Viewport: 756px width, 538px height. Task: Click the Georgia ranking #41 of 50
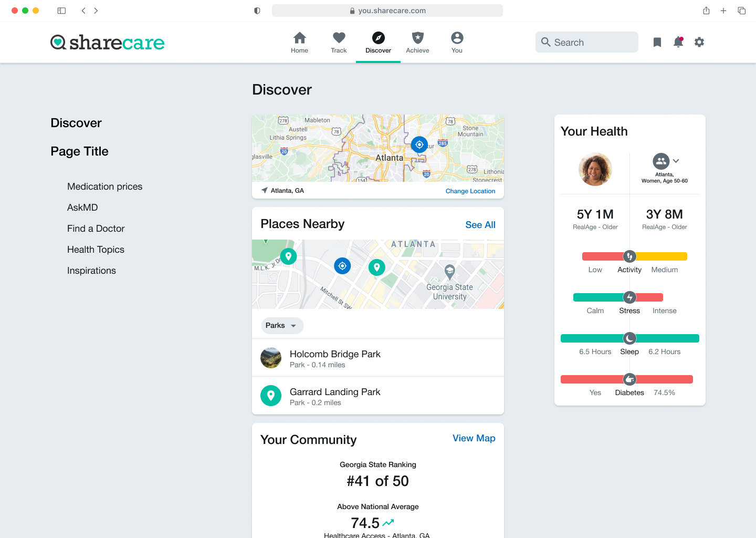point(378,481)
